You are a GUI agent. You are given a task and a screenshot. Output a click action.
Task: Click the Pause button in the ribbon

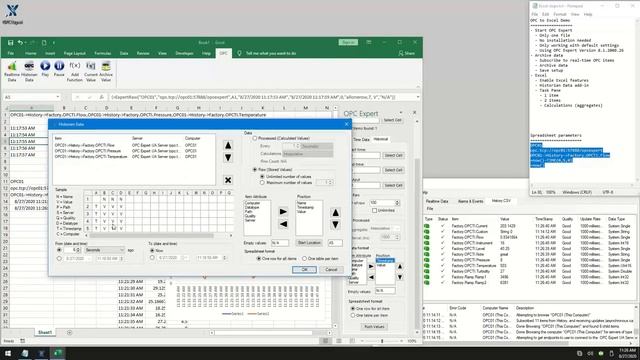click(59, 69)
